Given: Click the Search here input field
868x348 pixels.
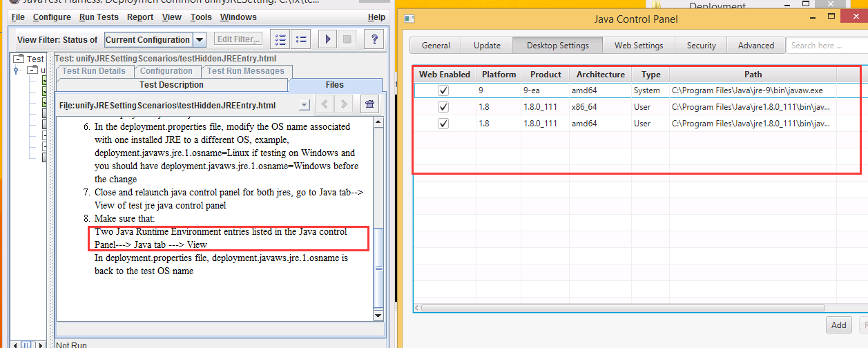Looking at the screenshot, I should pyautogui.click(x=827, y=46).
